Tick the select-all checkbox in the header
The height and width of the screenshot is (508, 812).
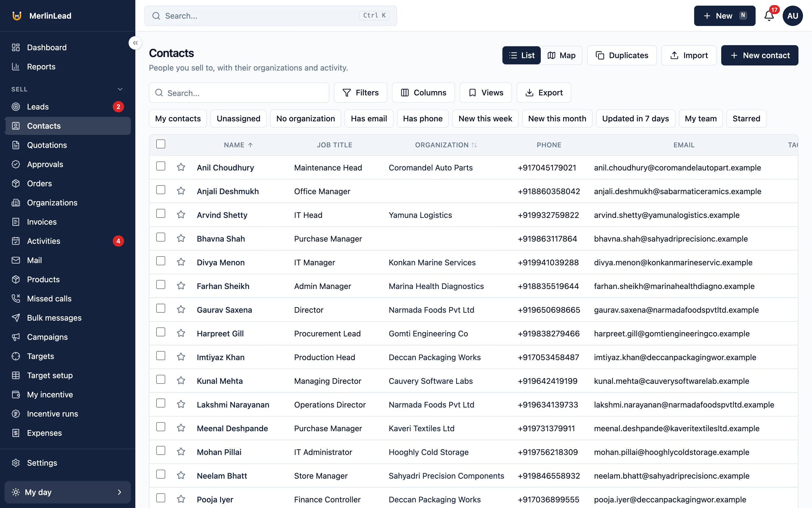(x=161, y=144)
